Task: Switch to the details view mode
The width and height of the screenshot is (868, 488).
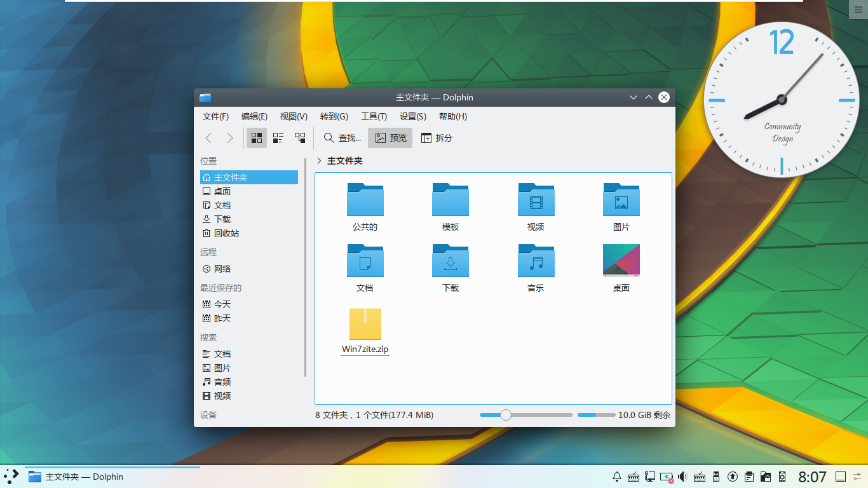Action: (x=278, y=138)
